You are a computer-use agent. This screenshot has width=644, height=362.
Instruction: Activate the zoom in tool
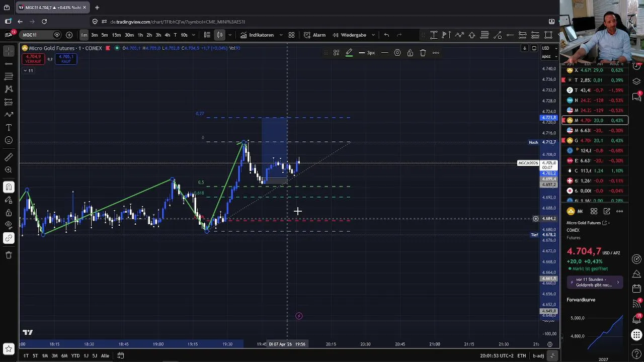point(9,170)
